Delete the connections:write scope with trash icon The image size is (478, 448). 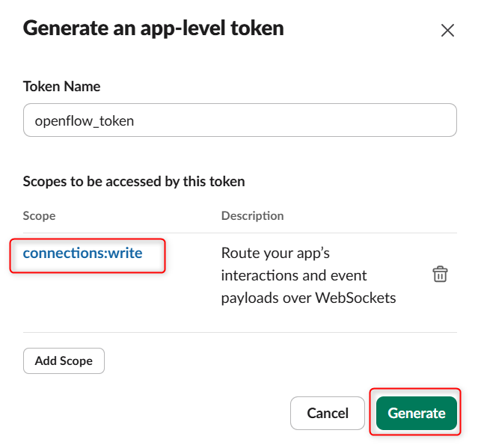(441, 274)
